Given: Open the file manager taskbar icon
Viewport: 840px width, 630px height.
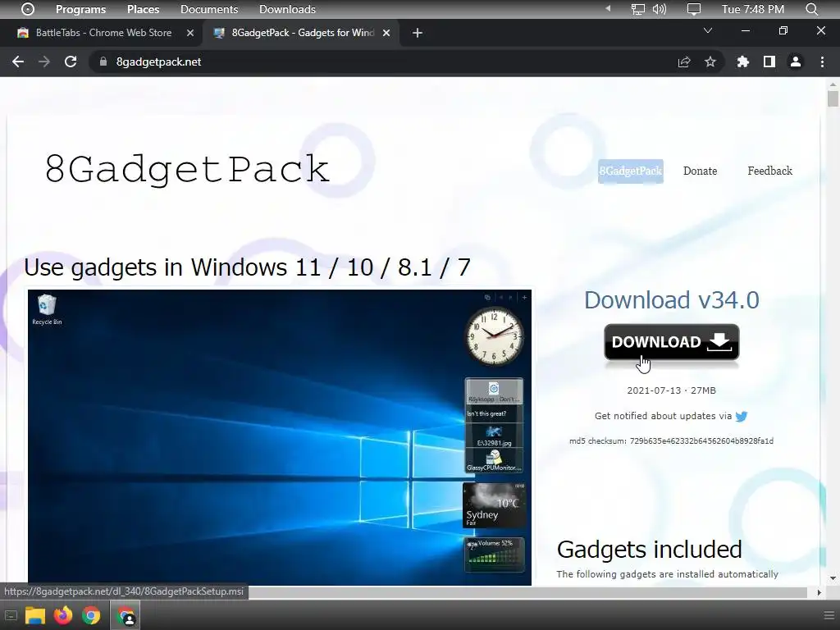Looking at the screenshot, I should coord(35,615).
